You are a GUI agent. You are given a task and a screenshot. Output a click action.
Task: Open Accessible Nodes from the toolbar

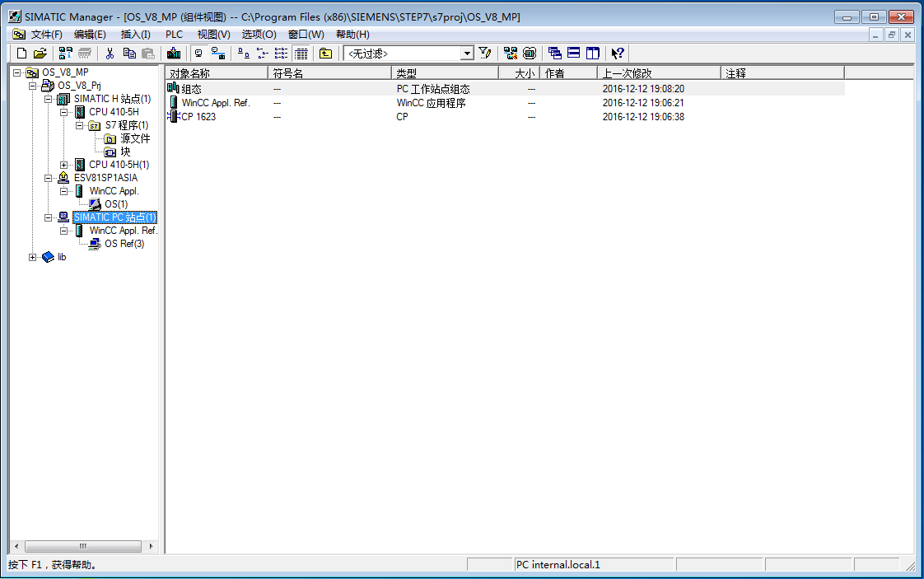click(65, 54)
